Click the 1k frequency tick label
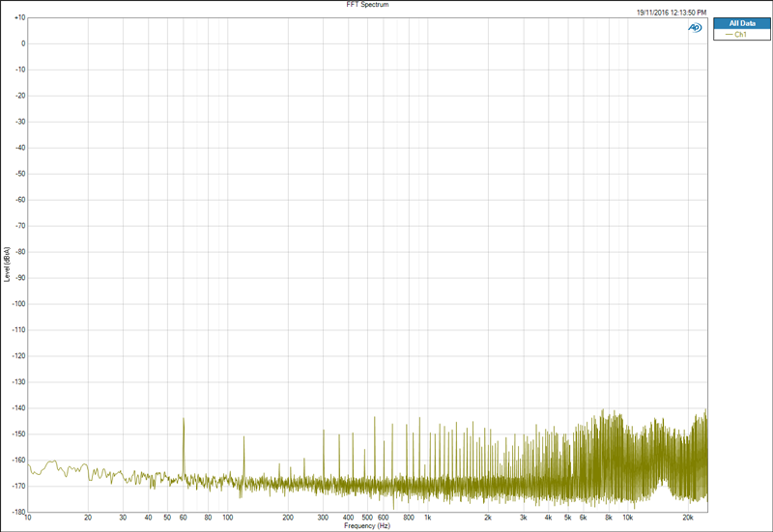Screen dimensions: 773x532 click(427, 518)
